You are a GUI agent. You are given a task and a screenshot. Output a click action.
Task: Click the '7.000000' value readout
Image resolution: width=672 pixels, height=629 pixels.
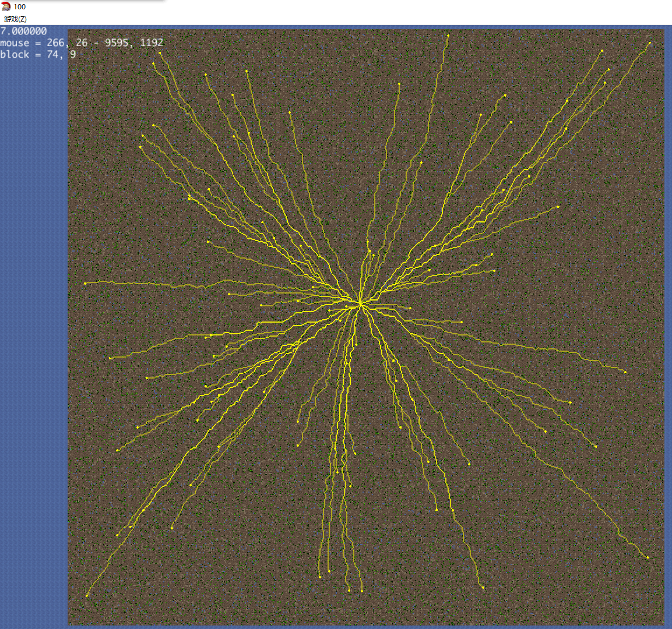click(x=23, y=31)
